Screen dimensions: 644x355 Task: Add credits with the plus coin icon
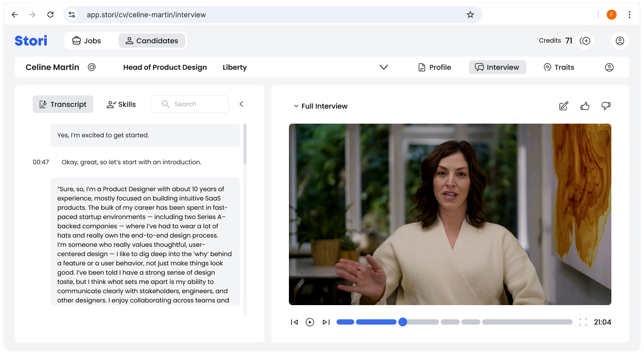[585, 41]
